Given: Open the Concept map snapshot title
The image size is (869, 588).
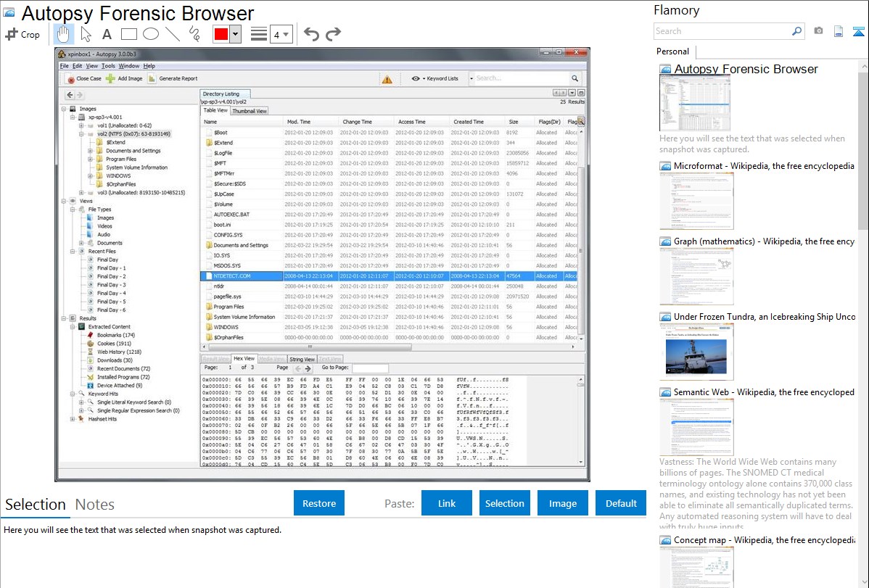Looking at the screenshot, I should (x=765, y=540).
